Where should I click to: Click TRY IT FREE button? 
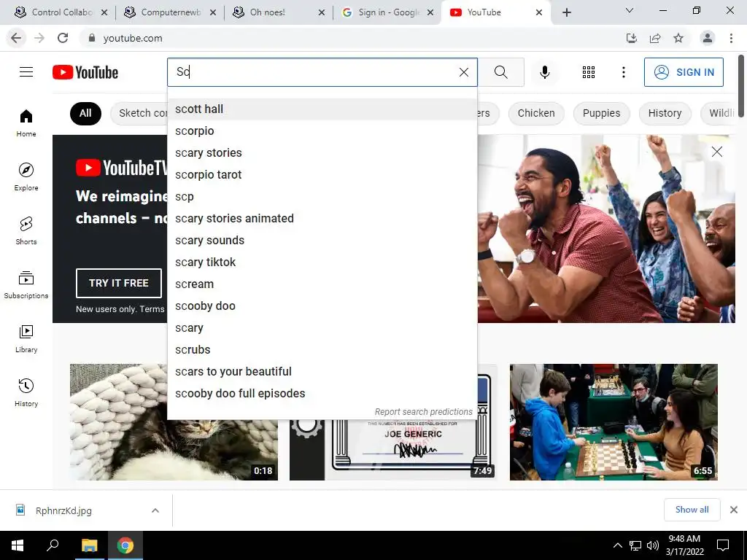(119, 284)
